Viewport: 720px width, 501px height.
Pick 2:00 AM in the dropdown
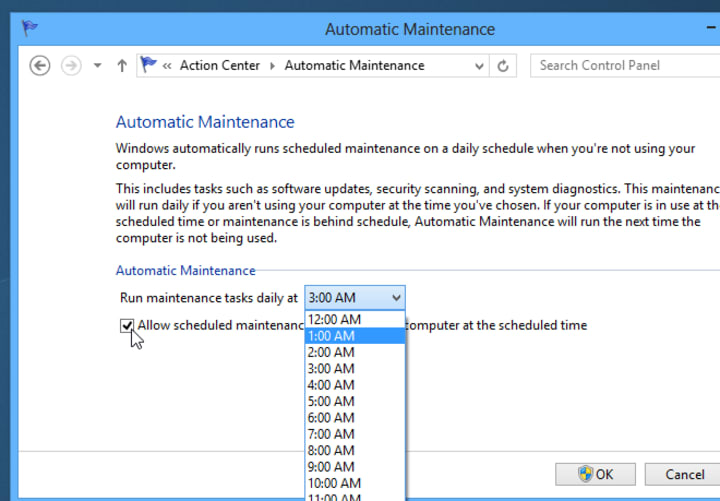pyautogui.click(x=354, y=352)
